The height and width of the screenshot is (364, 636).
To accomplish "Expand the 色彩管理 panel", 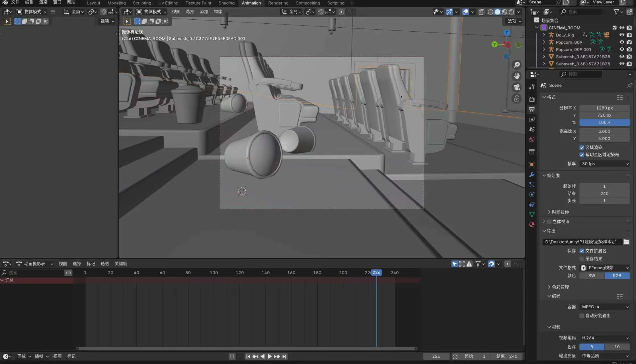I will [560, 287].
